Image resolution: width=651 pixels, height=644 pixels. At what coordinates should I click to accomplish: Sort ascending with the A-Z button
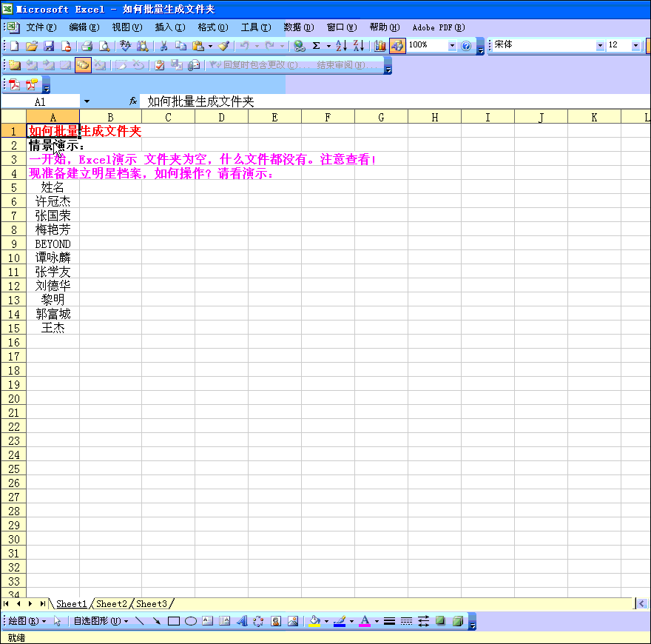tap(341, 46)
